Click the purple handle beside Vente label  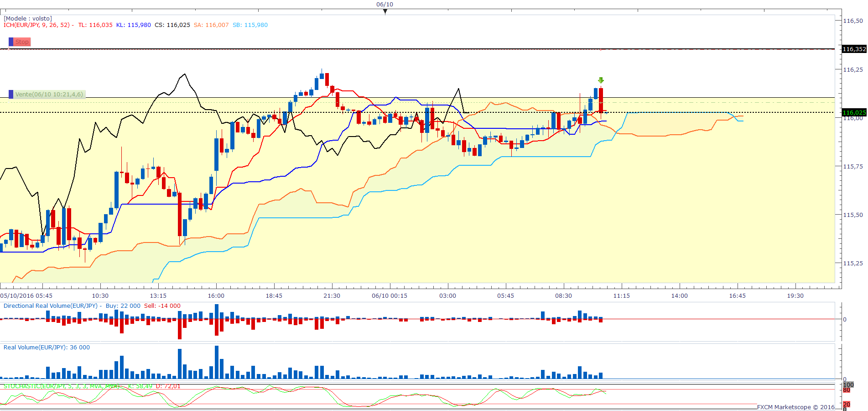[11, 94]
